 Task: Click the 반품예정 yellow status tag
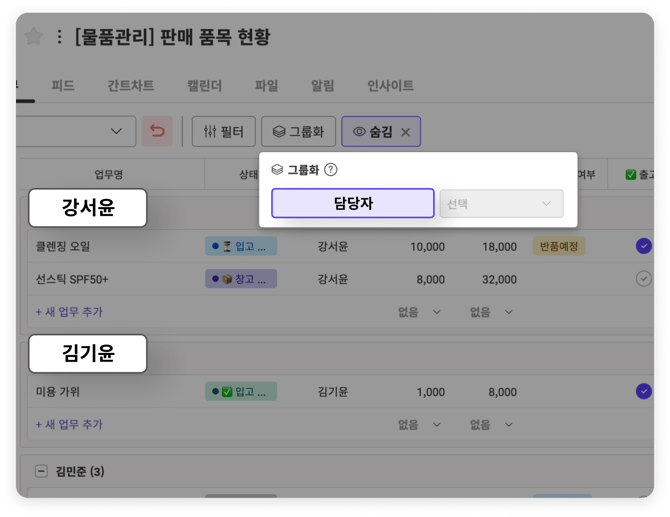click(x=559, y=246)
